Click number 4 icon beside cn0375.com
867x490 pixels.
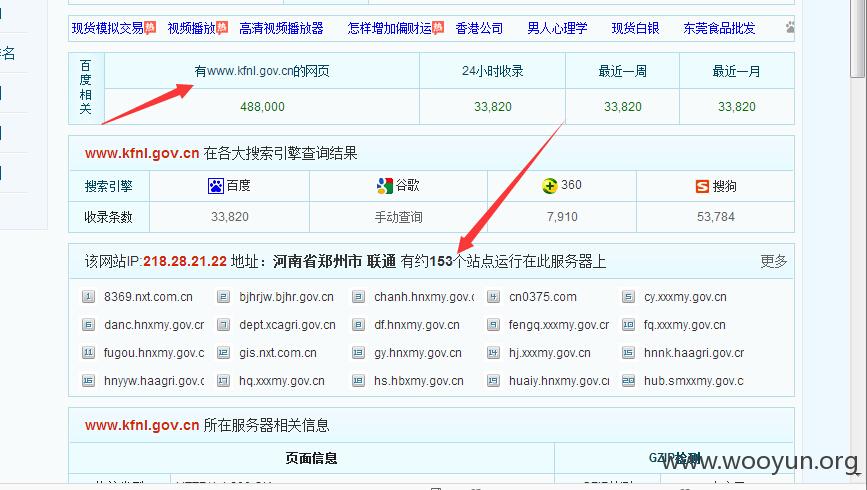[493, 296]
